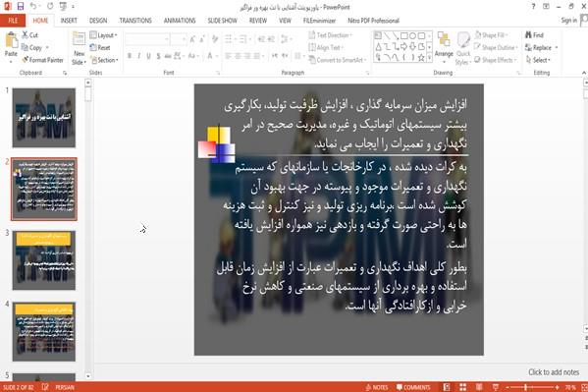Screen dimensions: 588x392
Task: Click the Find binoculars icon
Action: [529, 35]
